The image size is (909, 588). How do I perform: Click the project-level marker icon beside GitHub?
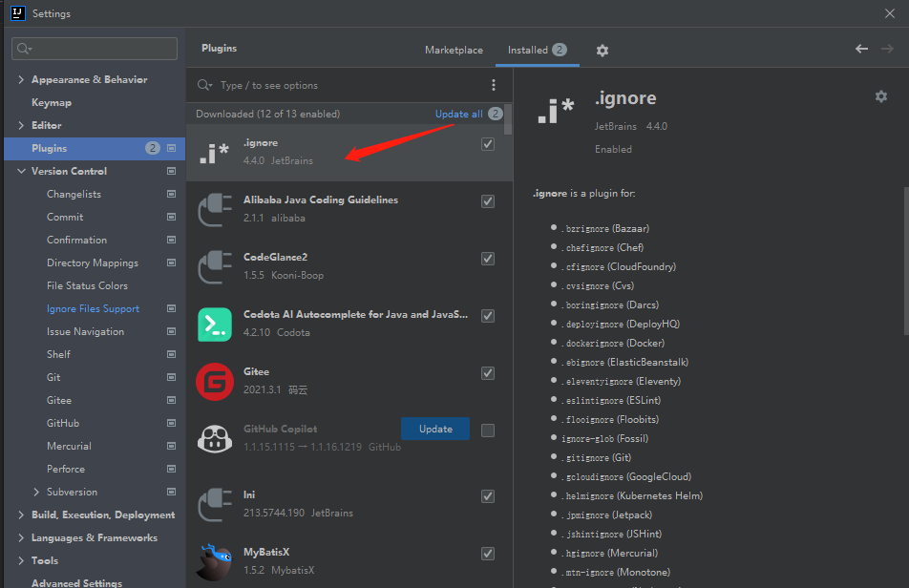172,423
